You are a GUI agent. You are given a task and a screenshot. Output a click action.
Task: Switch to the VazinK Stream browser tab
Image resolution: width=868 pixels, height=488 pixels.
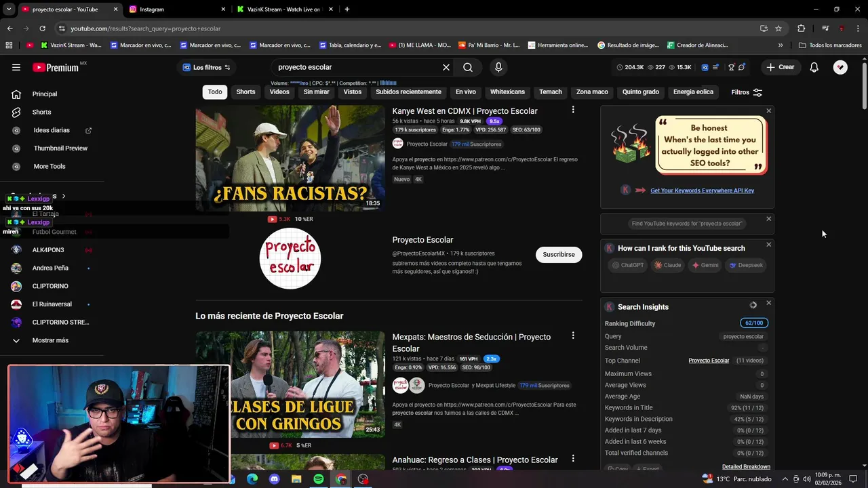[x=283, y=9]
